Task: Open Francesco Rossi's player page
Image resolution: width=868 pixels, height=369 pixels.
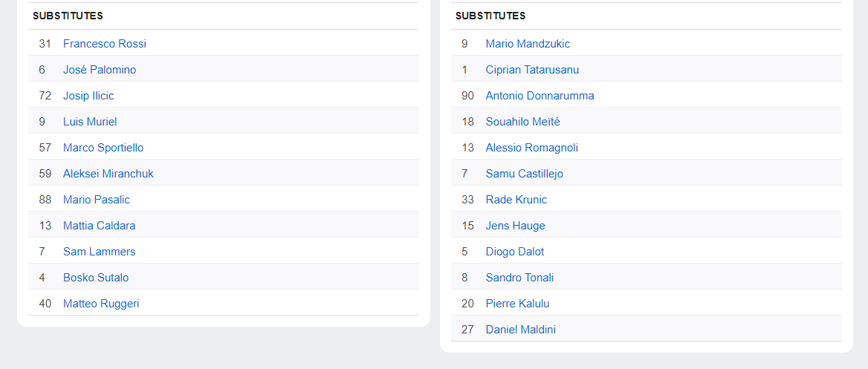Action: coord(104,44)
